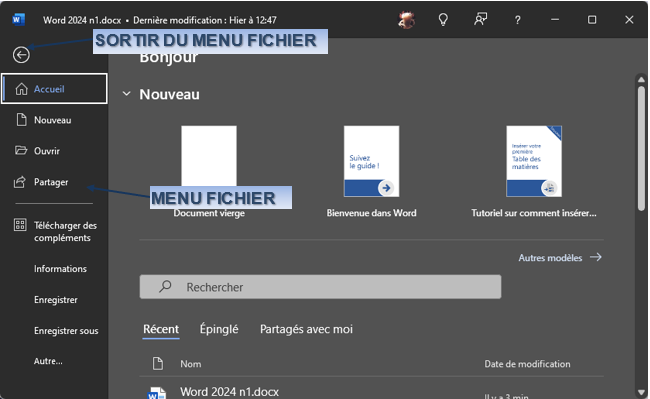Click the question mark help icon
Image resolution: width=650 pixels, height=399 pixels.
click(517, 20)
